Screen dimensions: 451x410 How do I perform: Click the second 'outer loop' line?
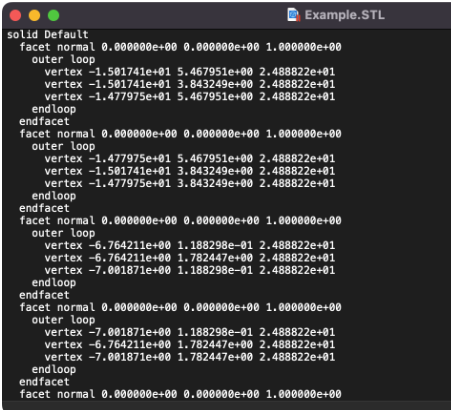click(x=63, y=146)
